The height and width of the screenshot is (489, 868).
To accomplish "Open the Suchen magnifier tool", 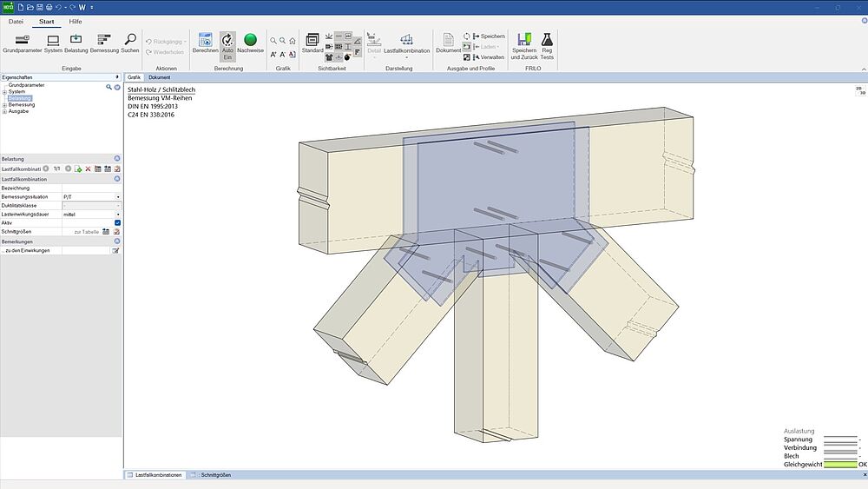I will click(129, 42).
